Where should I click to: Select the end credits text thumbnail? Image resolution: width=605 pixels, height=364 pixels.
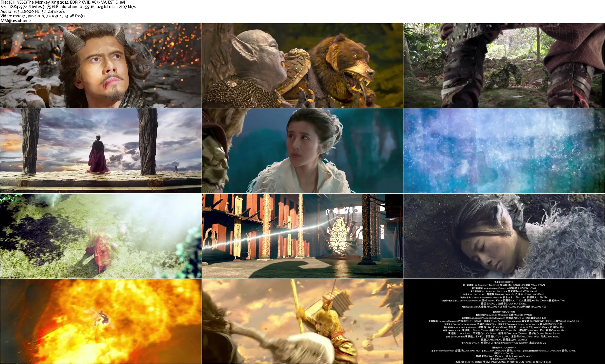[504, 321]
